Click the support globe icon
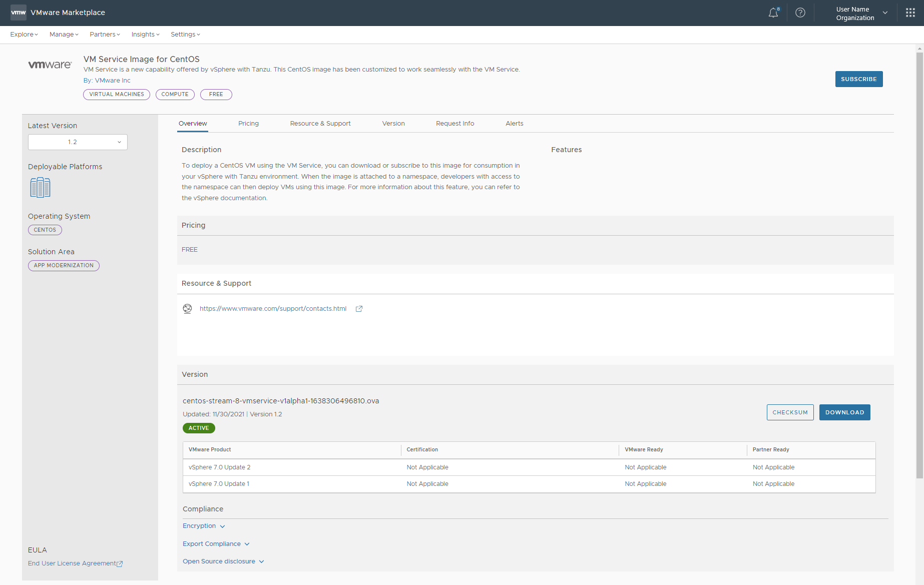 pyautogui.click(x=187, y=309)
